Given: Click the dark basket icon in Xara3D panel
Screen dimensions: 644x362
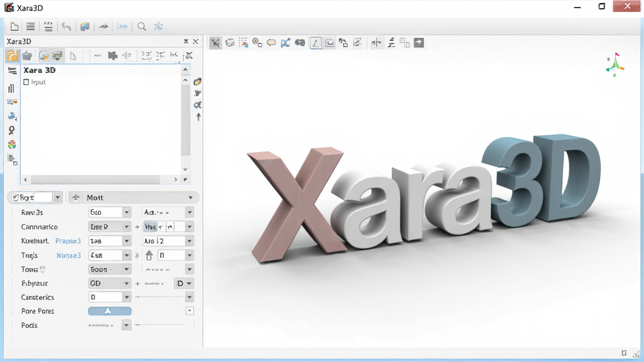Looking at the screenshot, I should (x=27, y=55).
